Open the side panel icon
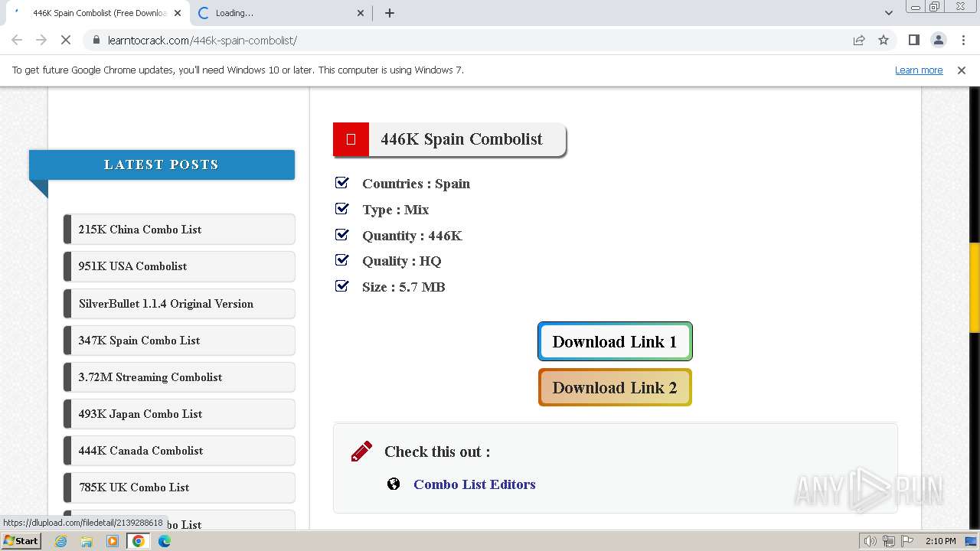Screen dimensions: 980x551 913,40
